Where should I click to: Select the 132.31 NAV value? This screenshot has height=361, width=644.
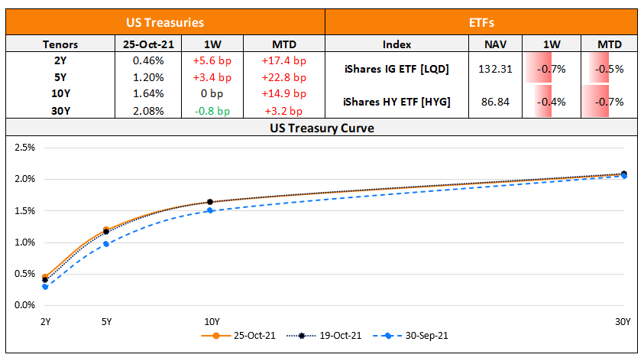pos(494,69)
